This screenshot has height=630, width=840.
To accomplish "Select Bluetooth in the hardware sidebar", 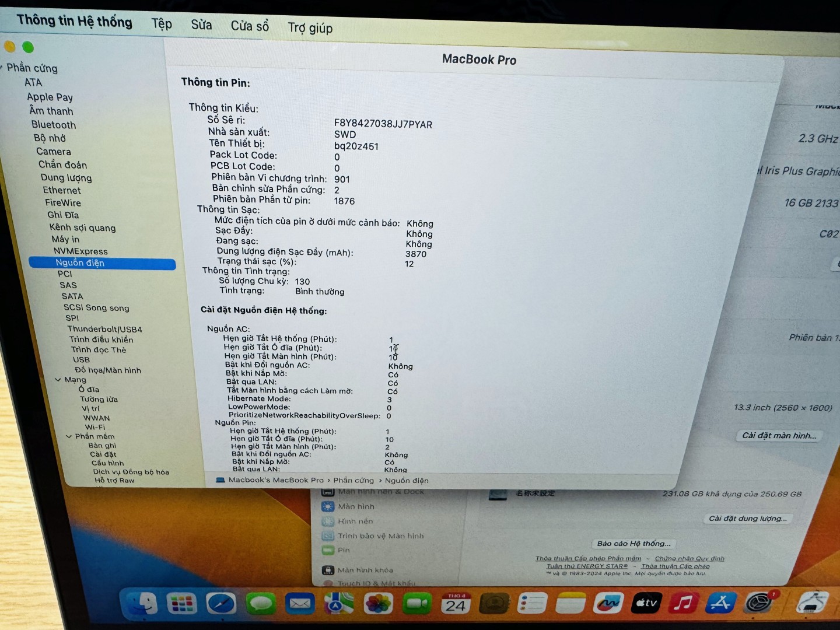I will tap(54, 125).
